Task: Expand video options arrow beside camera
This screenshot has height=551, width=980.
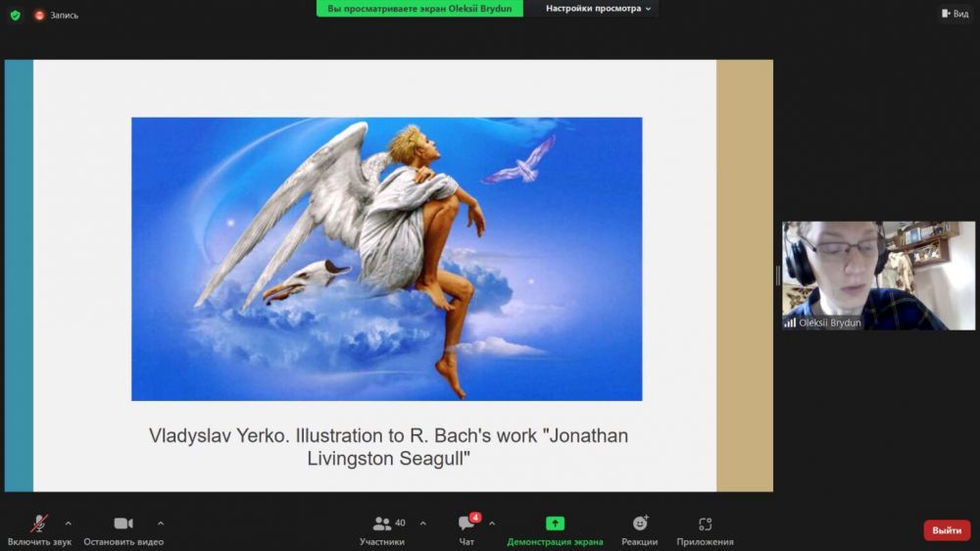Action: tap(161, 523)
